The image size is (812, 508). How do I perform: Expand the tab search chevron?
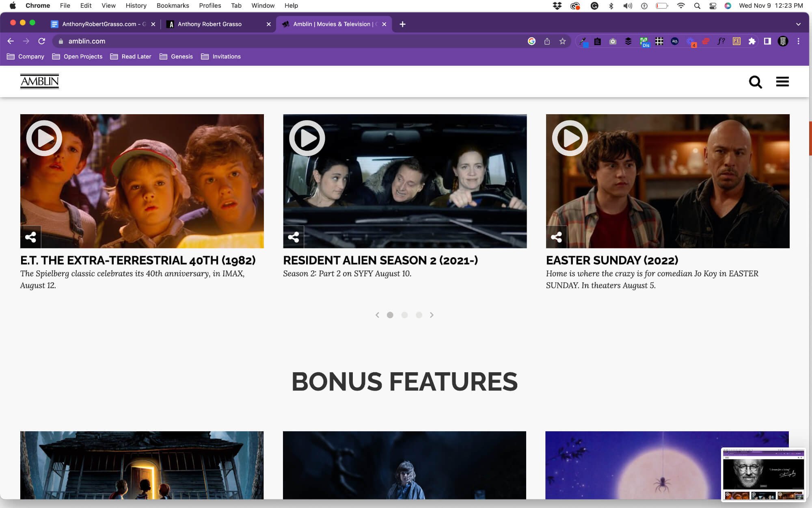798,24
